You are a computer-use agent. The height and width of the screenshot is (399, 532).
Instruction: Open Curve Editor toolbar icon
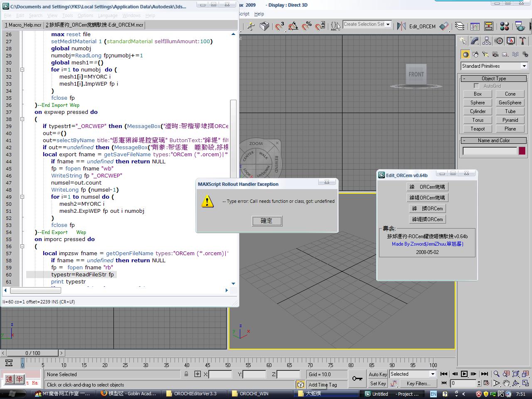click(x=475, y=26)
